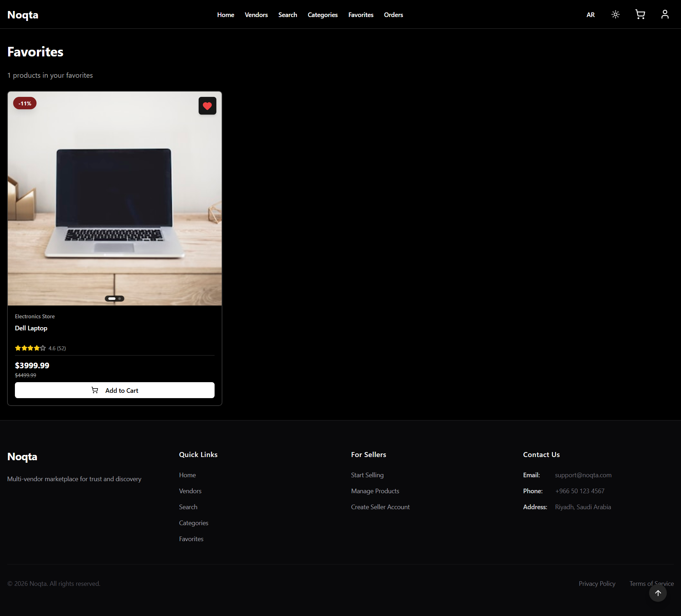The height and width of the screenshot is (616, 681).
Task: Open Create Seller Account footer link
Action: (x=380, y=507)
